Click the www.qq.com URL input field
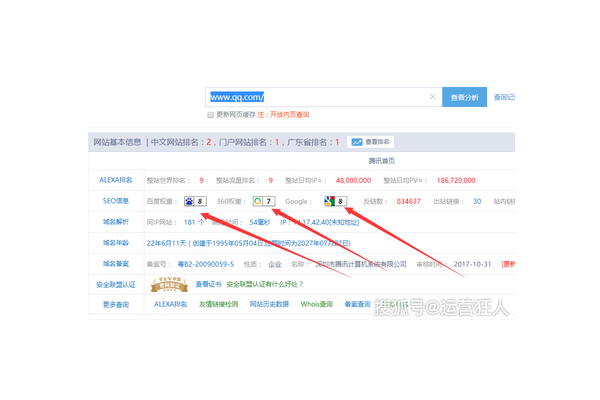Image resolution: width=600 pixels, height=400 pixels. point(323,97)
